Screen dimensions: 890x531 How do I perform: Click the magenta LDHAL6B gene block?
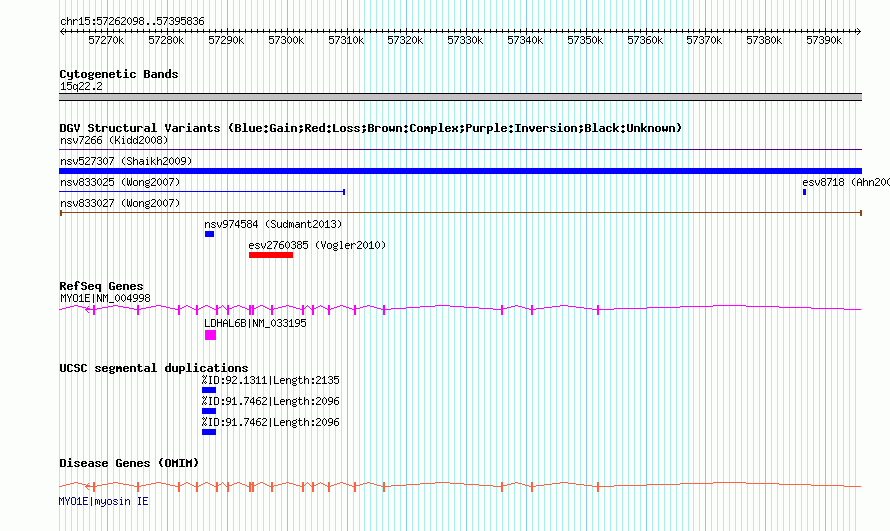[x=210, y=335]
